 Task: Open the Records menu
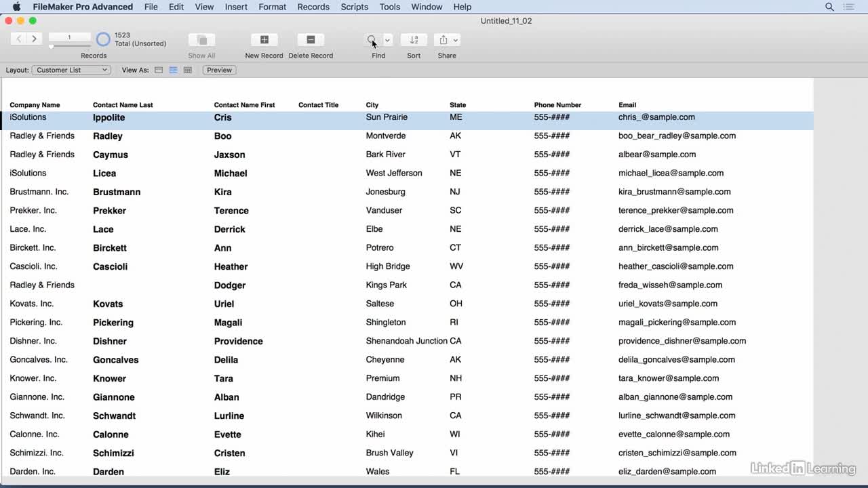[x=313, y=7]
